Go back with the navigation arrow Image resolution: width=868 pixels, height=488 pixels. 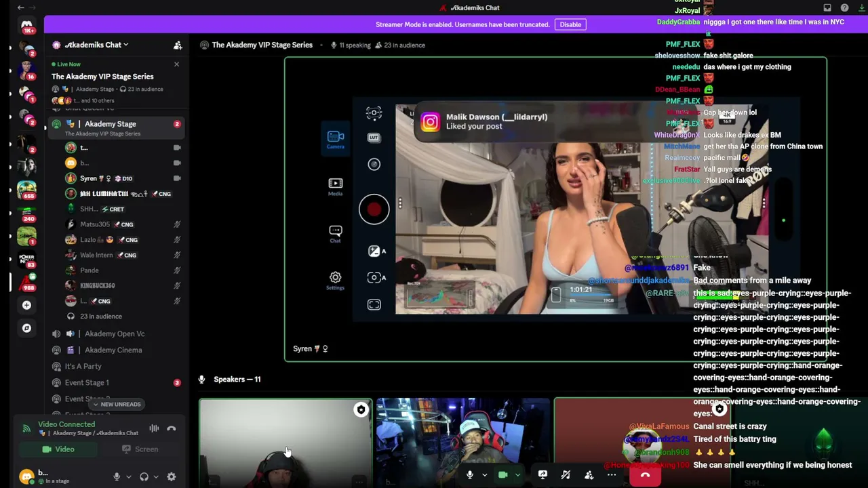(x=20, y=7)
